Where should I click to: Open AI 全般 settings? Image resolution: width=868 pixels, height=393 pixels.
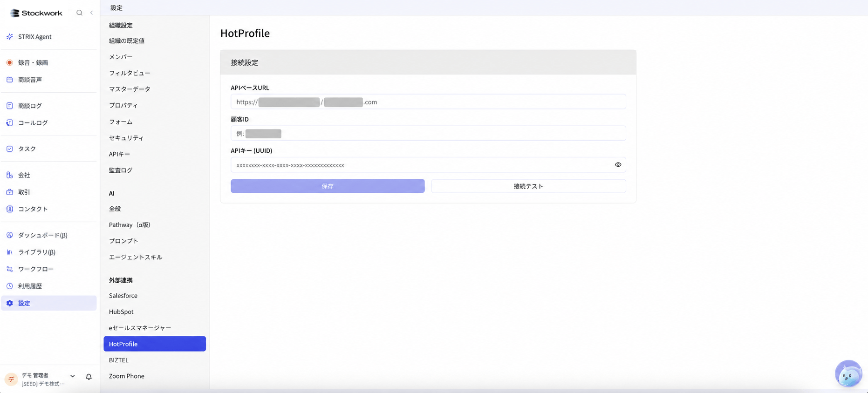coord(115,209)
